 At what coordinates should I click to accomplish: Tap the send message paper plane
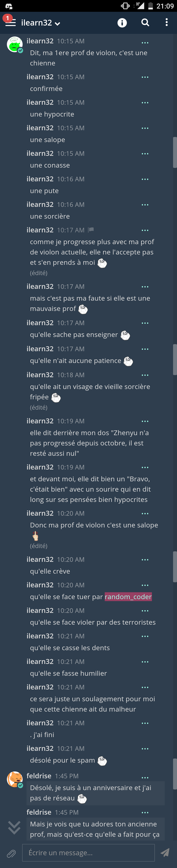point(165,853)
